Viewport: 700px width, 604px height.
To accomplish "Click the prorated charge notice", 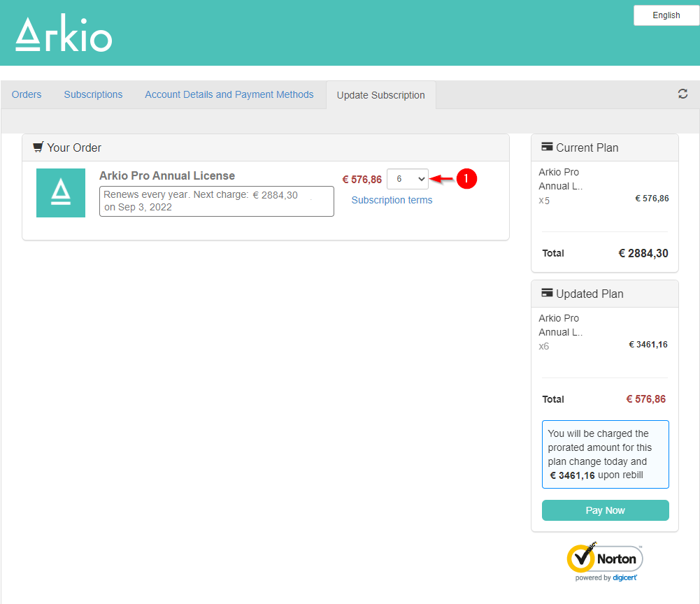I will (606, 454).
